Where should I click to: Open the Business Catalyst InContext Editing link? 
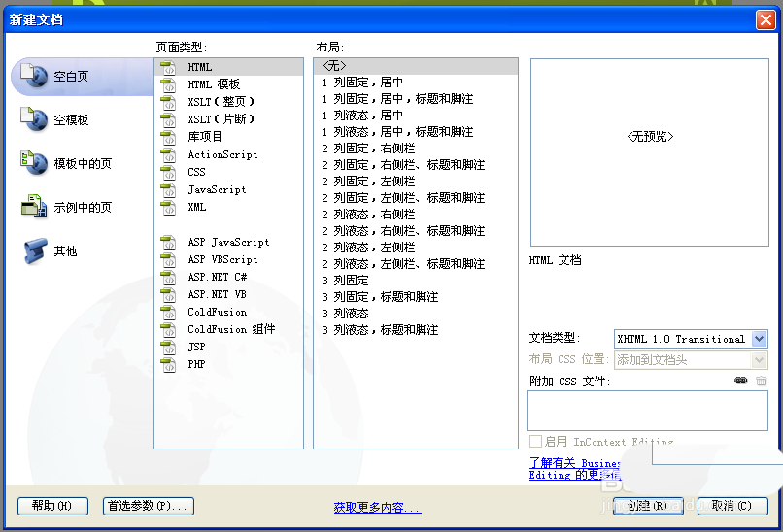pos(575,469)
